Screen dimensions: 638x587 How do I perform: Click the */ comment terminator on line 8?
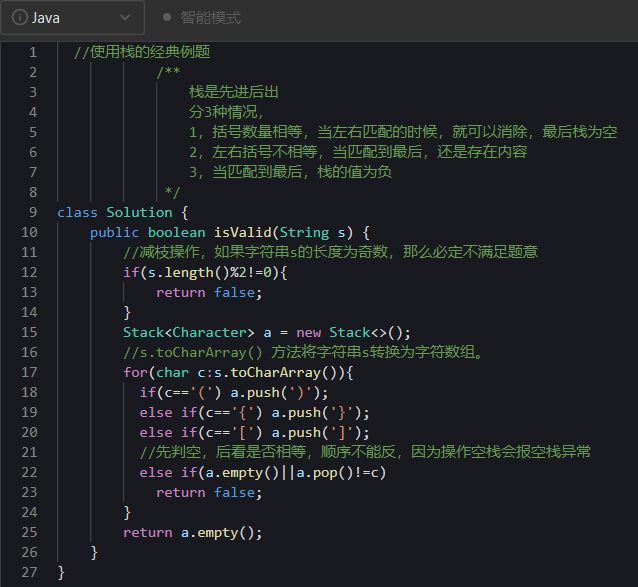click(173, 192)
